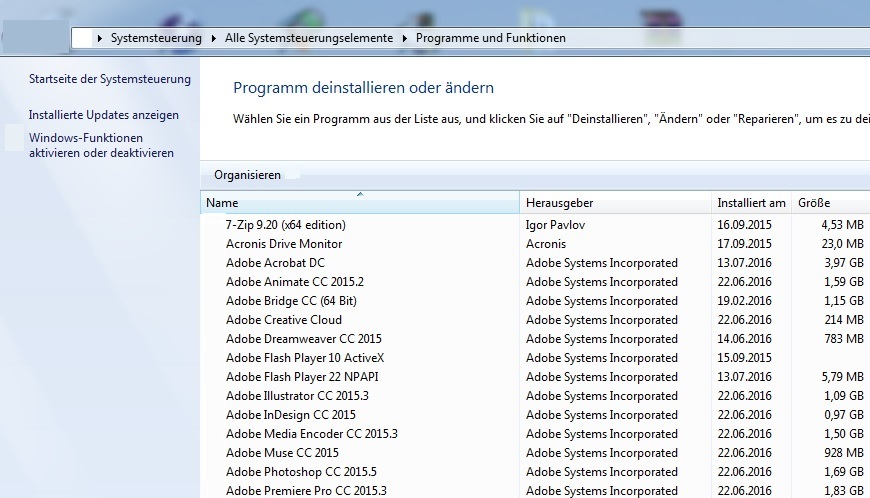The image size is (870, 498).
Task: Select Adobe Illustrator CC 2015.3
Action: click(297, 396)
